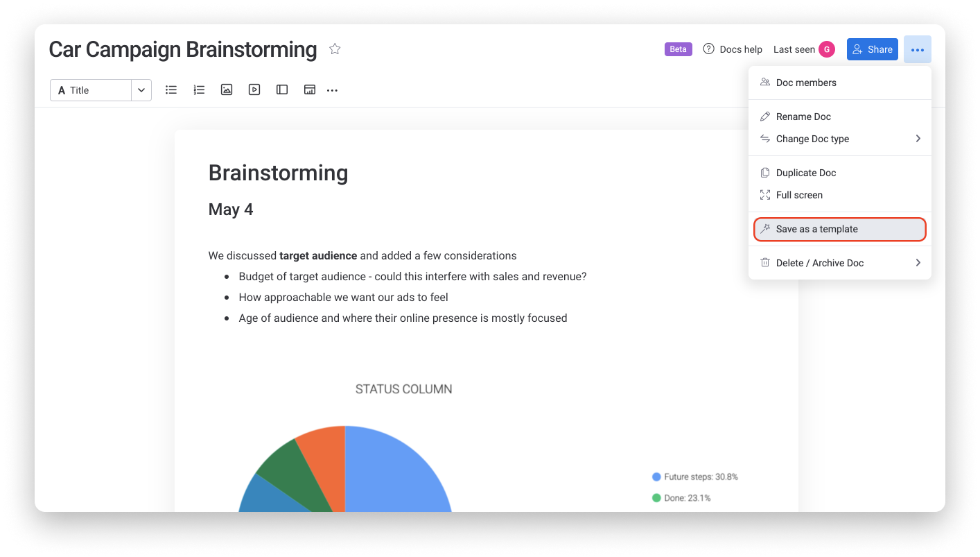Click the Delete / Archive Doc chevron
Image resolution: width=980 pixels, height=557 pixels.
918,263
